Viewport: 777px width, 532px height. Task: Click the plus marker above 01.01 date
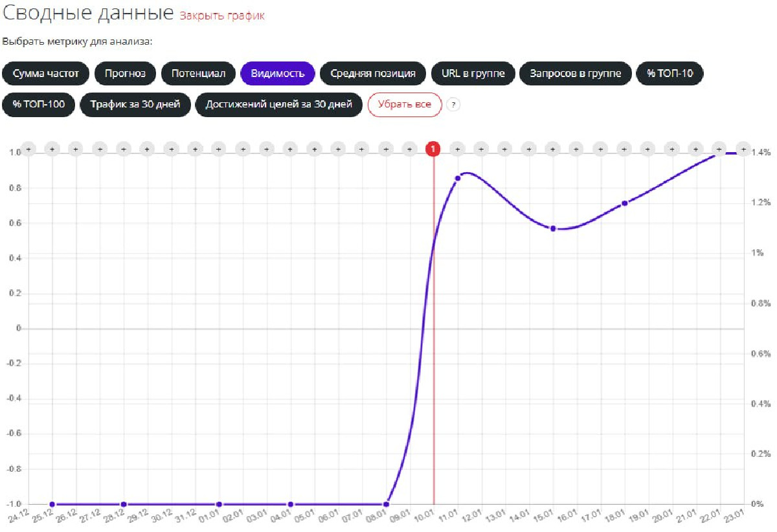click(x=219, y=149)
